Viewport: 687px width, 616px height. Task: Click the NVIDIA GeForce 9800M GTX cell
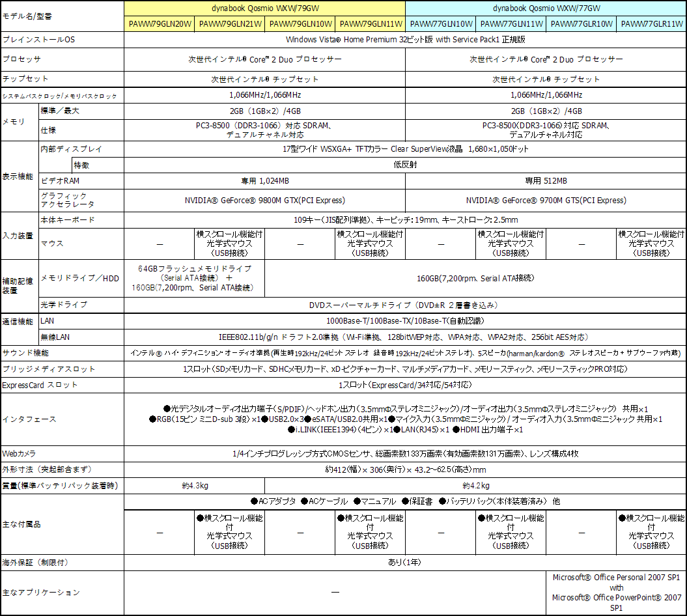264,201
